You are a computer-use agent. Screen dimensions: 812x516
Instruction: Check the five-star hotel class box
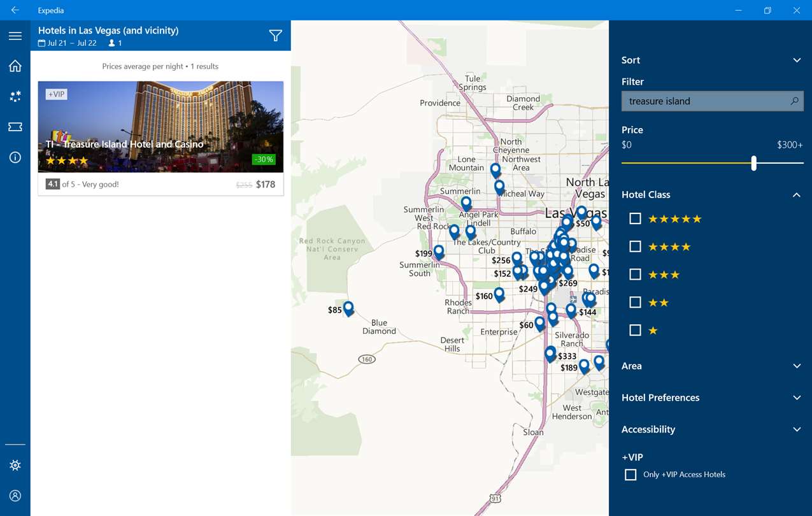click(635, 219)
